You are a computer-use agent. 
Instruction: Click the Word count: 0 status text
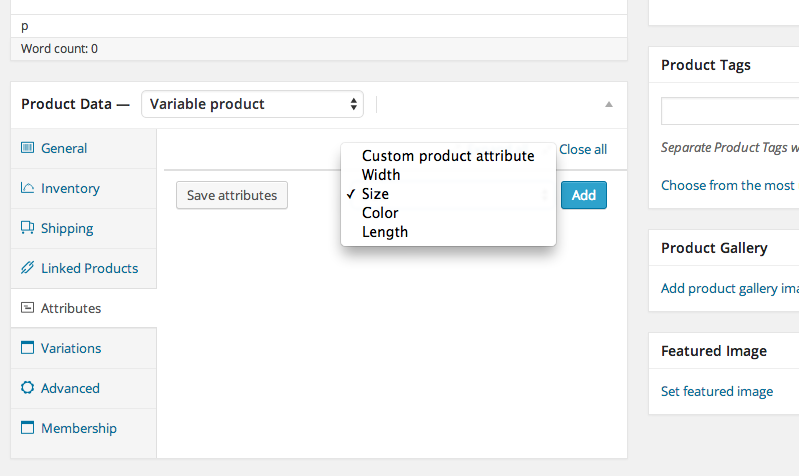pos(59,49)
